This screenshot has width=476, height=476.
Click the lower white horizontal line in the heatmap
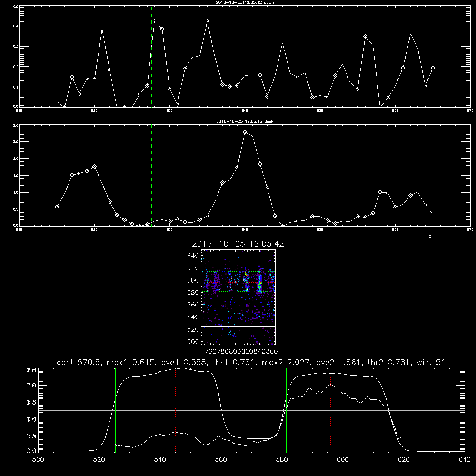coord(238,326)
